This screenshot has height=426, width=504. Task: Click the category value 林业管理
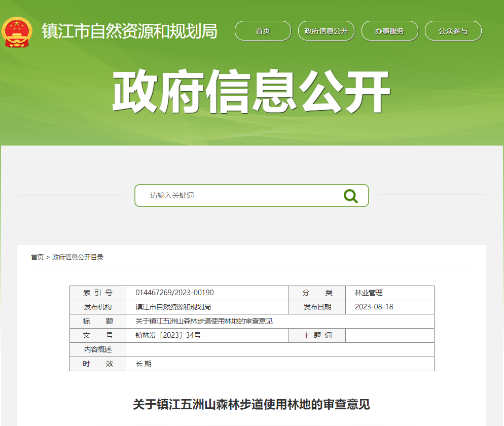click(x=369, y=293)
